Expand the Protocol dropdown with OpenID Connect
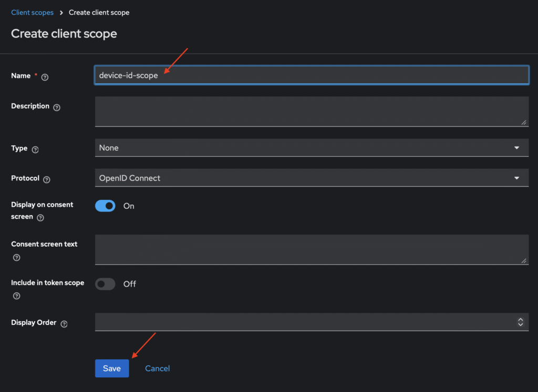 click(x=311, y=178)
